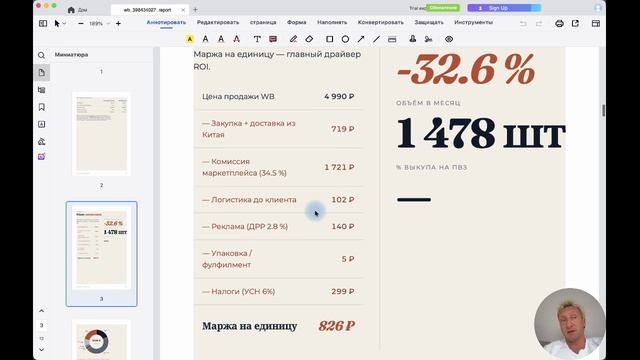640x360 pixels.
Task: Select the underline text tool
Action: click(205, 39)
